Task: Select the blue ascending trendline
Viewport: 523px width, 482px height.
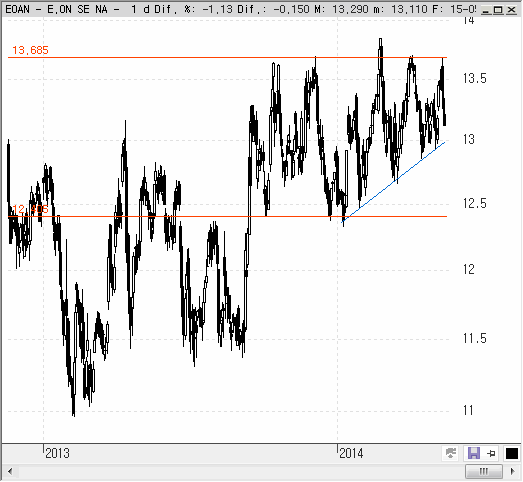Action: coord(394,182)
